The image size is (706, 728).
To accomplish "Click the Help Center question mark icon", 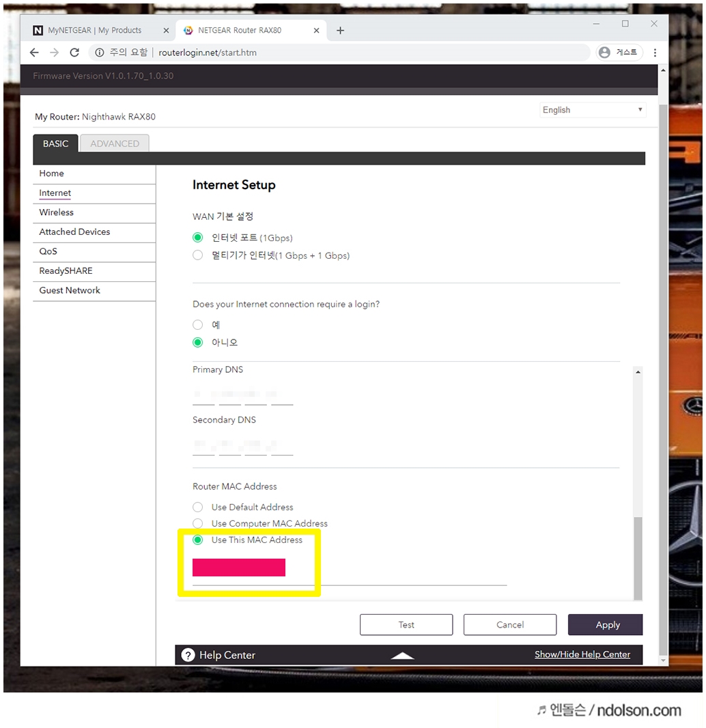I will coord(188,655).
